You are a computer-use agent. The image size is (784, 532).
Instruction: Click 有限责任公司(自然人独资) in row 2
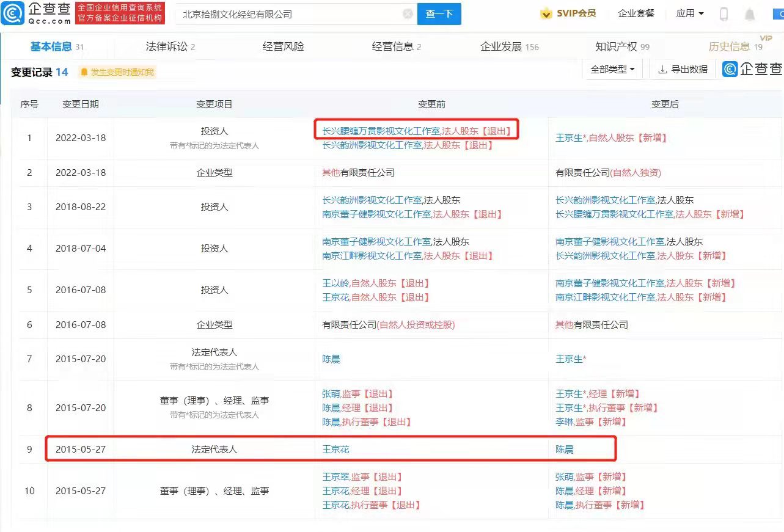click(608, 173)
